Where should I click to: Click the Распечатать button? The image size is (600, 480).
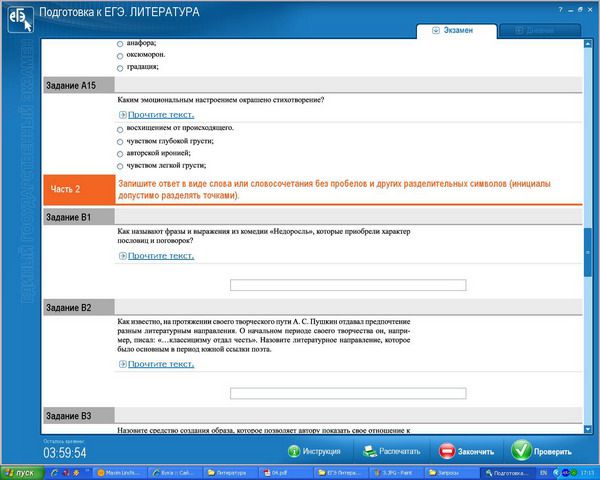click(390, 451)
